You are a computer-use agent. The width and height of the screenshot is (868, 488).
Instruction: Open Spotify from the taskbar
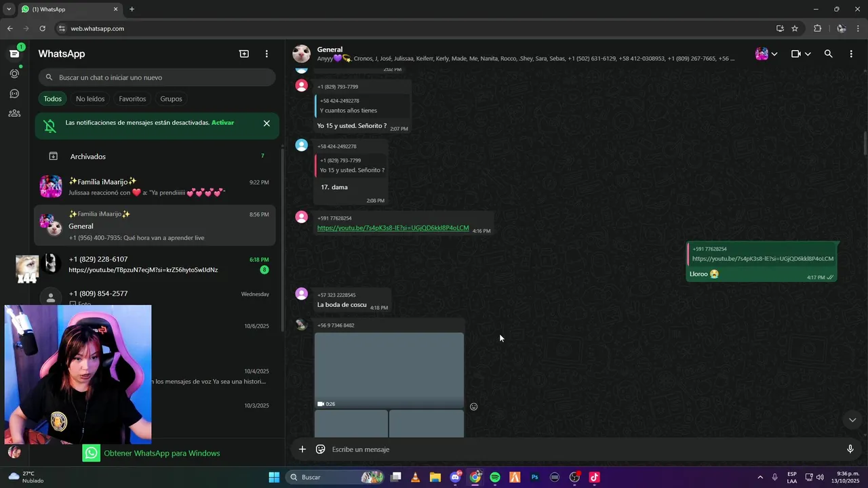coord(495,477)
